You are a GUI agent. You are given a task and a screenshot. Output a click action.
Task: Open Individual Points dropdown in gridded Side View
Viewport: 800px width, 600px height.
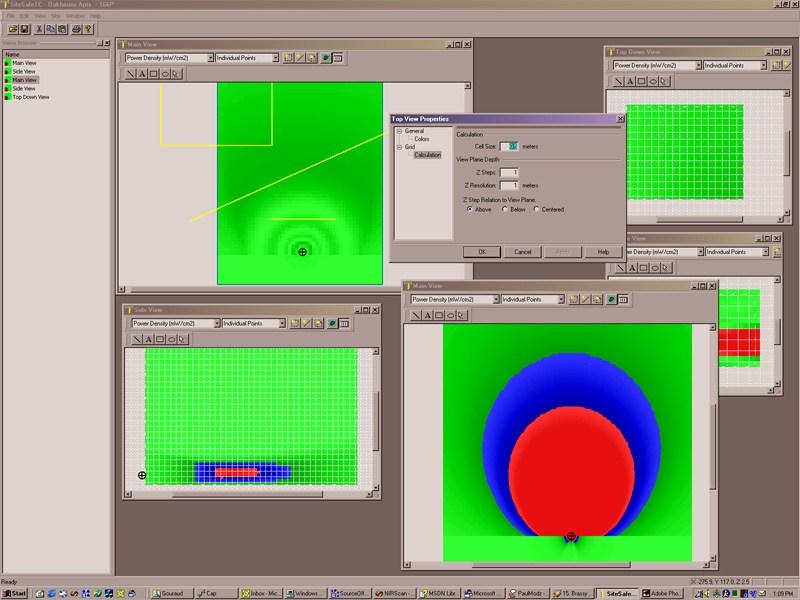282,323
